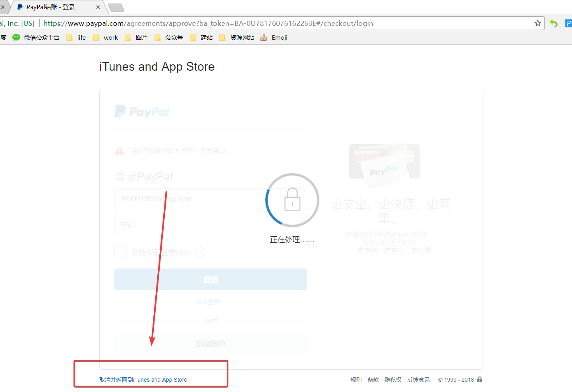
Task: Cancel and return to iTunes and App Store
Action: pyautogui.click(x=143, y=380)
